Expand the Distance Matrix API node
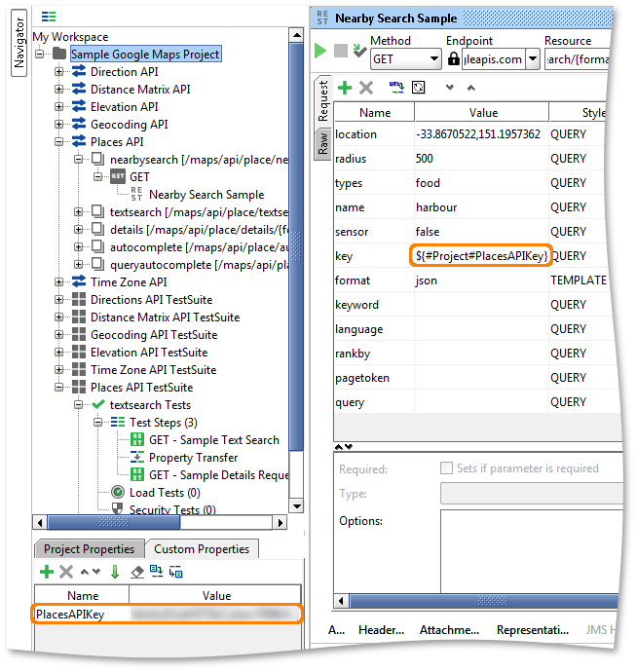 (59, 90)
